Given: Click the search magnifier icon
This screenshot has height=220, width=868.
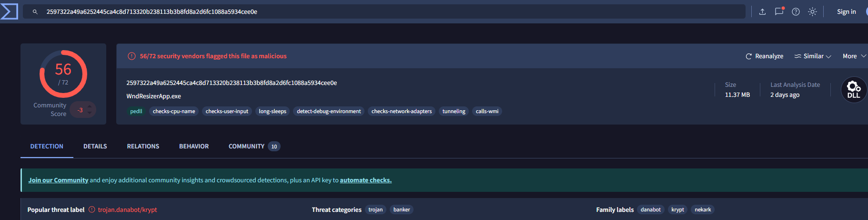Looking at the screenshot, I should pyautogui.click(x=35, y=12).
